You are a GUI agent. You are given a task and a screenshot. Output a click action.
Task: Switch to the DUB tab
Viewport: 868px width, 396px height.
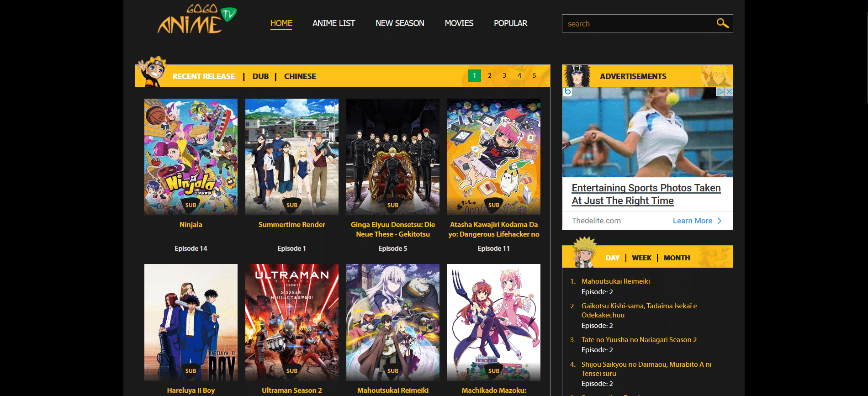[x=260, y=76]
